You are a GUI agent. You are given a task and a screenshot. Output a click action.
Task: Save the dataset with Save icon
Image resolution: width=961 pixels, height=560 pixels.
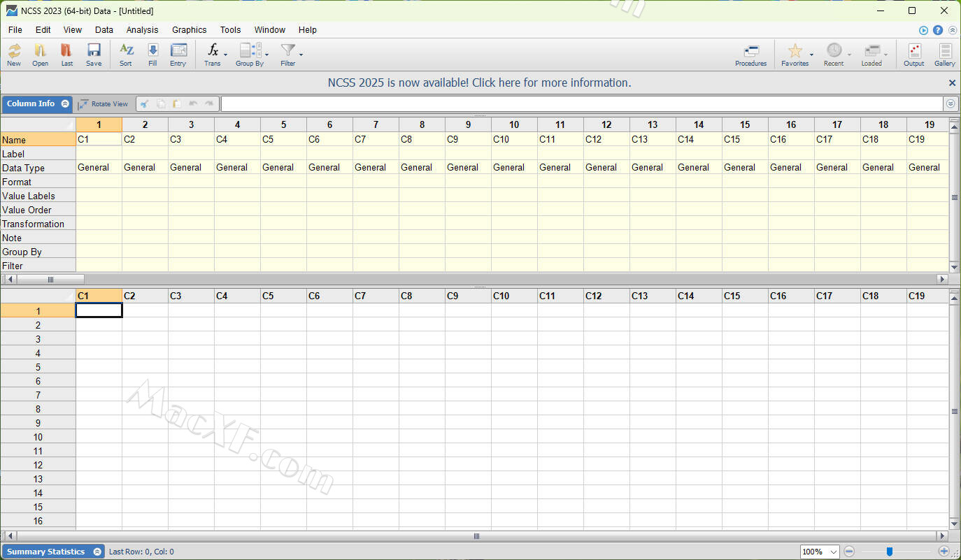pyautogui.click(x=94, y=54)
